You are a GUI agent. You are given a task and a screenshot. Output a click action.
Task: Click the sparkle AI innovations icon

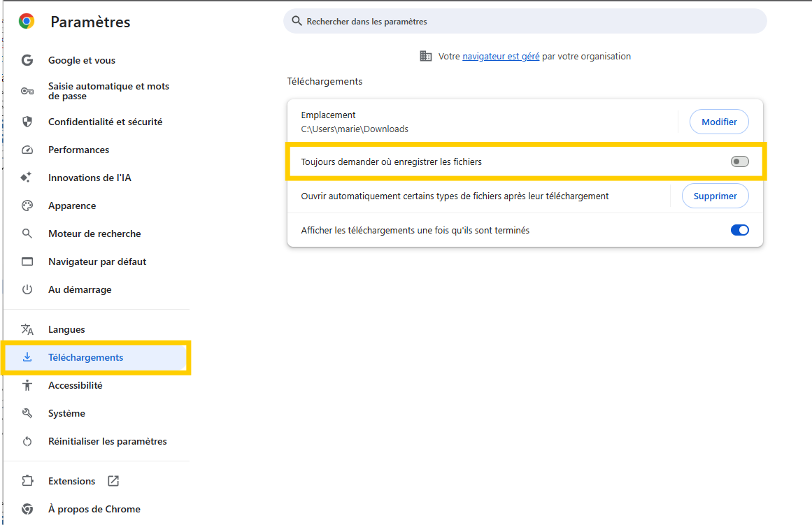coord(27,177)
